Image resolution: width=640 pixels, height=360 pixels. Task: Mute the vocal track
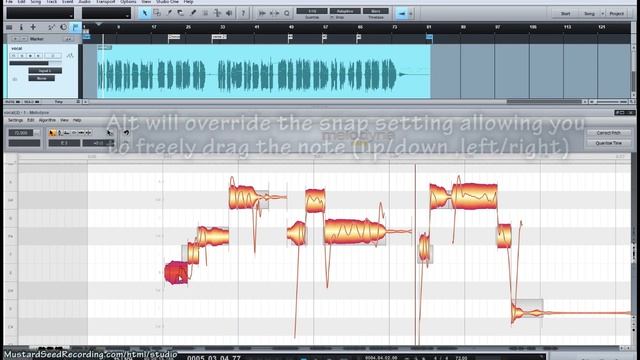(x=14, y=56)
